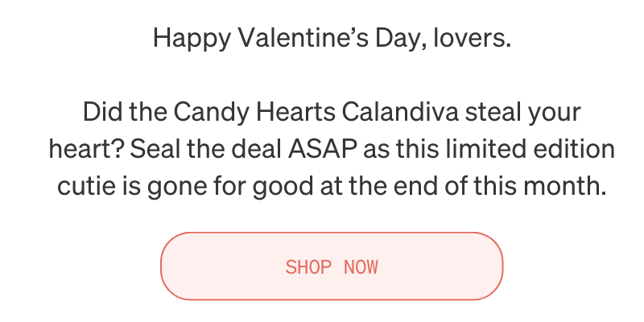The height and width of the screenshot is (322, 644).
Task: Click the word "NOW" inside the pink button
Action: click(x=361, y=267)
